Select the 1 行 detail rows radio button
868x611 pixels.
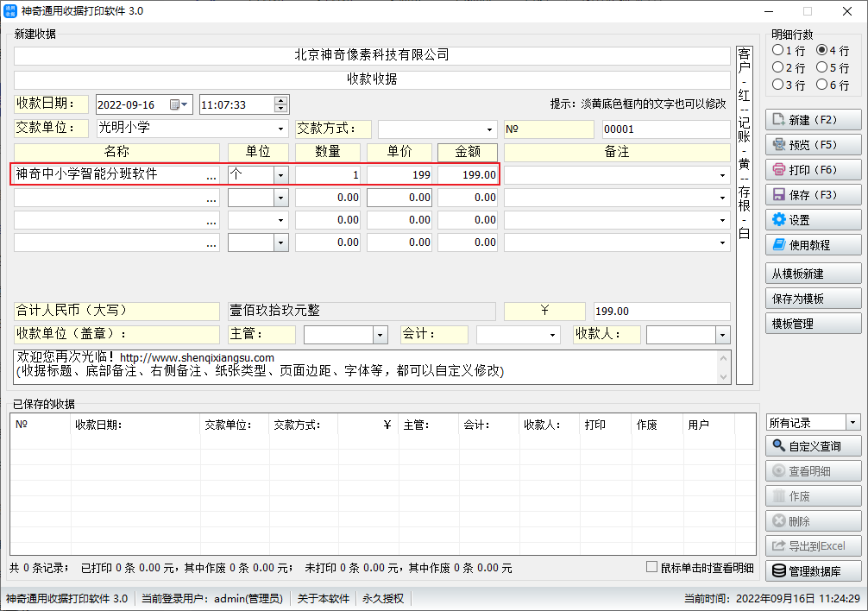778,51
